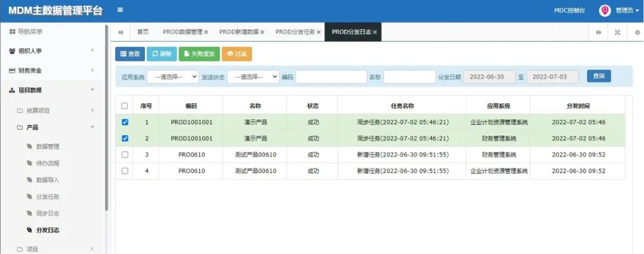This screenshot has width=644, height=254.
Task: Uncheck the checkbox for row 1
Action: (125, 122)
